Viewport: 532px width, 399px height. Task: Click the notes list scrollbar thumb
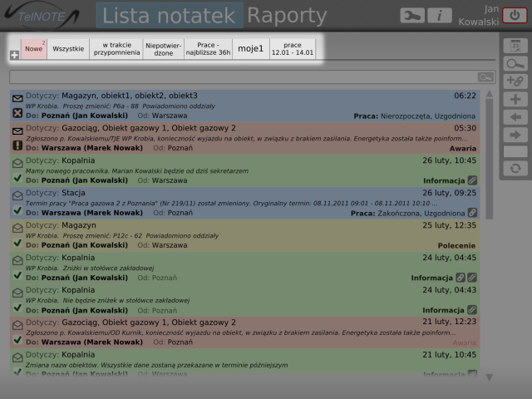click(x=489, y=160)
